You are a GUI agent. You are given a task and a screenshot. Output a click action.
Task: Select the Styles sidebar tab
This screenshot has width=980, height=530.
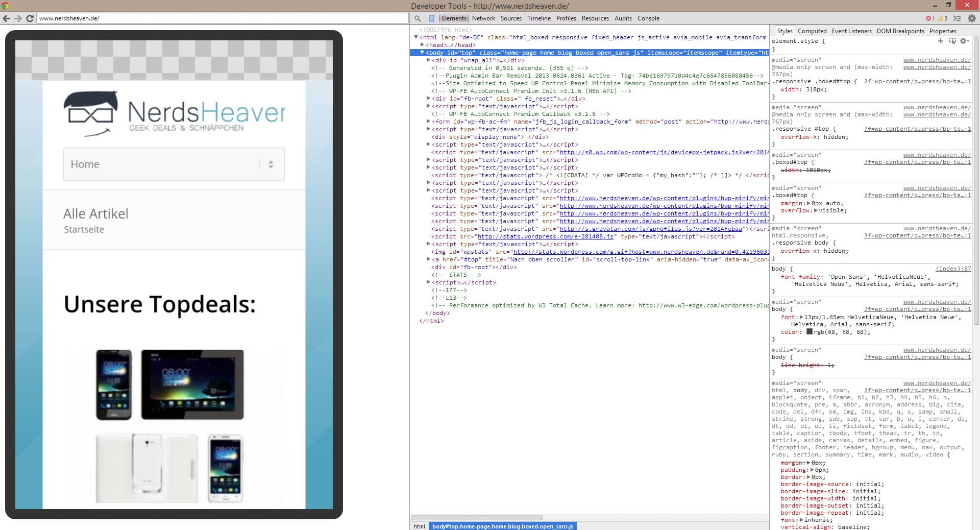(785, 31)
